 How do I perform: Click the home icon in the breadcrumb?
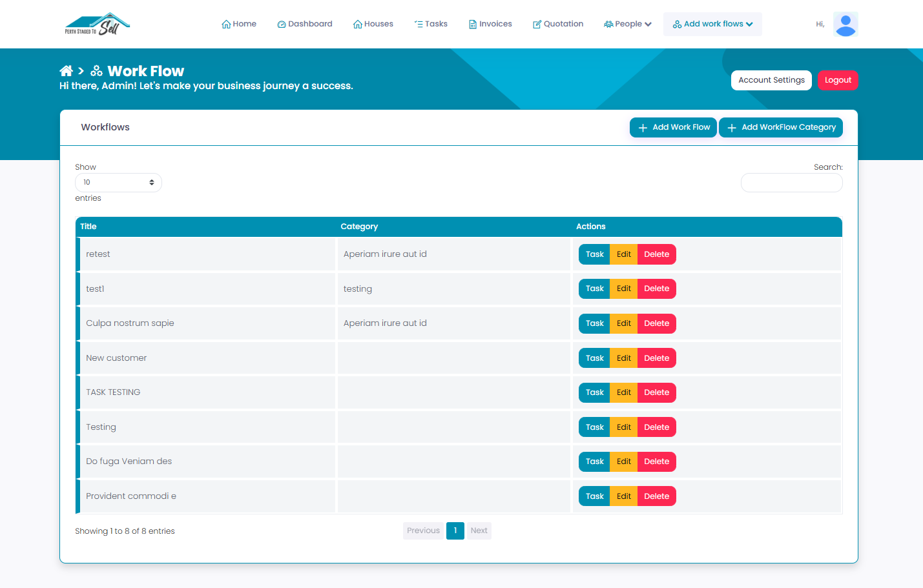coord(66,71)
